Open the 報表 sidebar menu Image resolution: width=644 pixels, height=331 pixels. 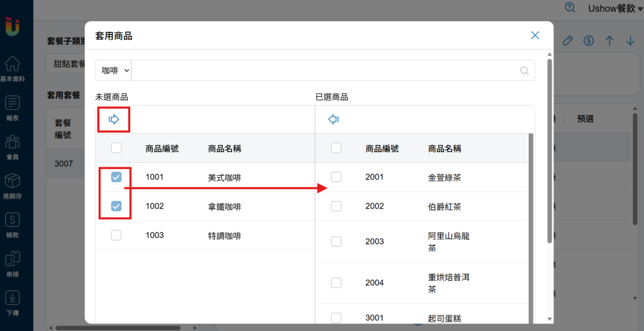point(13,108)
